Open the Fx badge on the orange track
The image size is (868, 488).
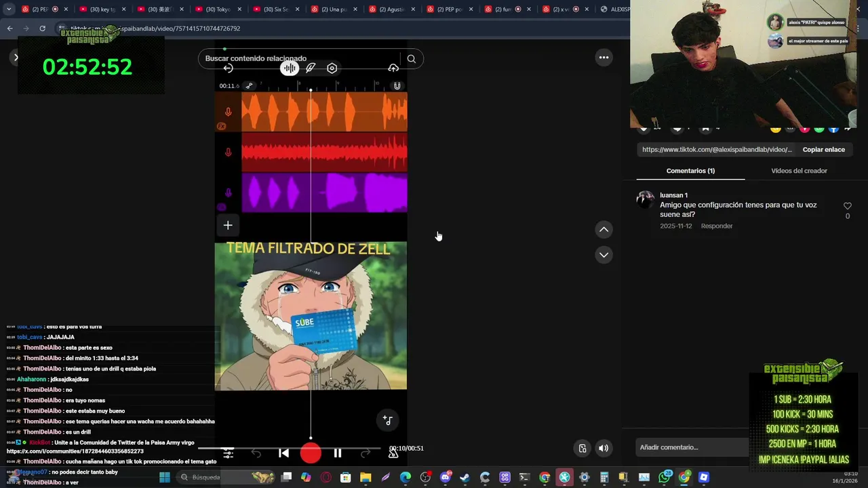pyautogui.click(x=221, y=126)
